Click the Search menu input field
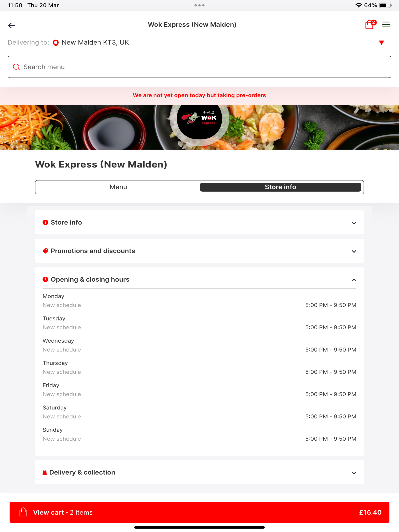This screenshot has height=532, width=399. pyautogui.click(x=199, y=67)
